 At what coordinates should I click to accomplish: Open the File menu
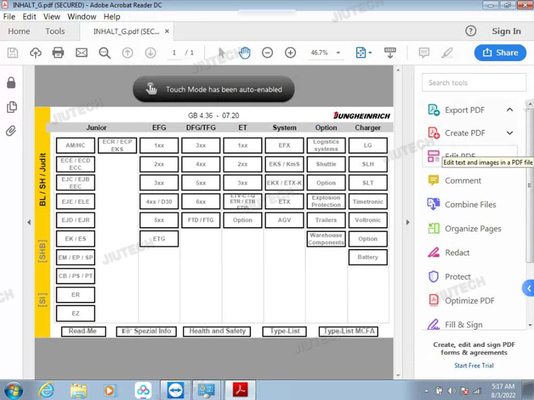[9, 17]
